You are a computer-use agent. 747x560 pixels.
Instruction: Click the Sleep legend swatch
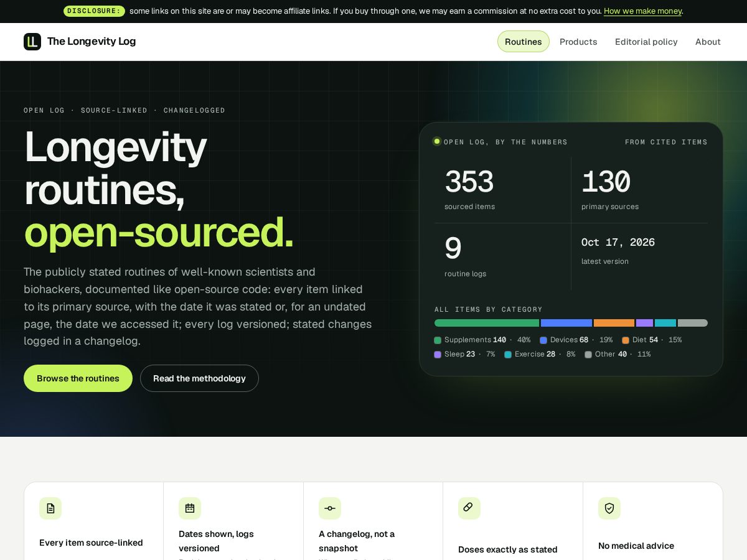438,355
